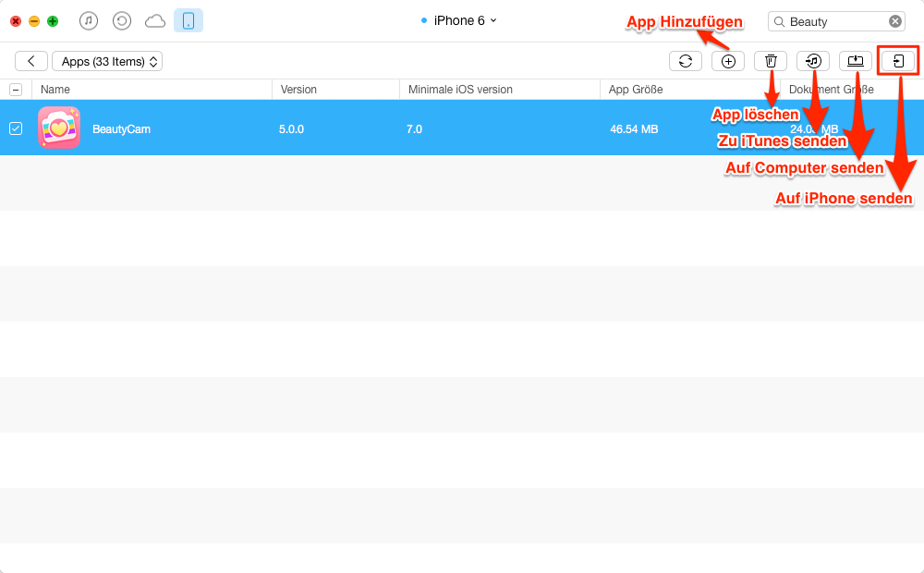Image resolution: width=924 pixels, height=573 pixels.
Task: Click version value 5.0.0
Action: [291, 129]
